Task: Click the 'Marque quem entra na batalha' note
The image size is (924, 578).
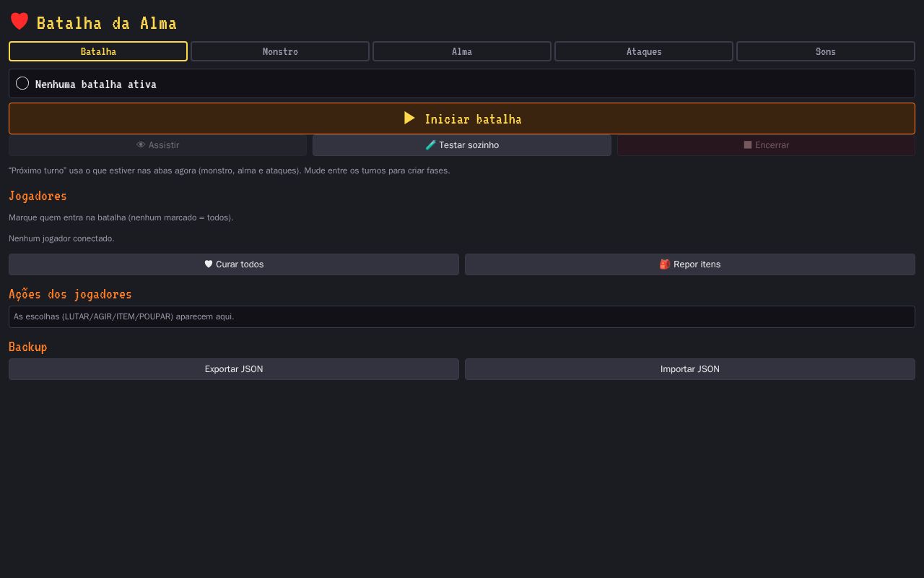Action: click(121, 217)
